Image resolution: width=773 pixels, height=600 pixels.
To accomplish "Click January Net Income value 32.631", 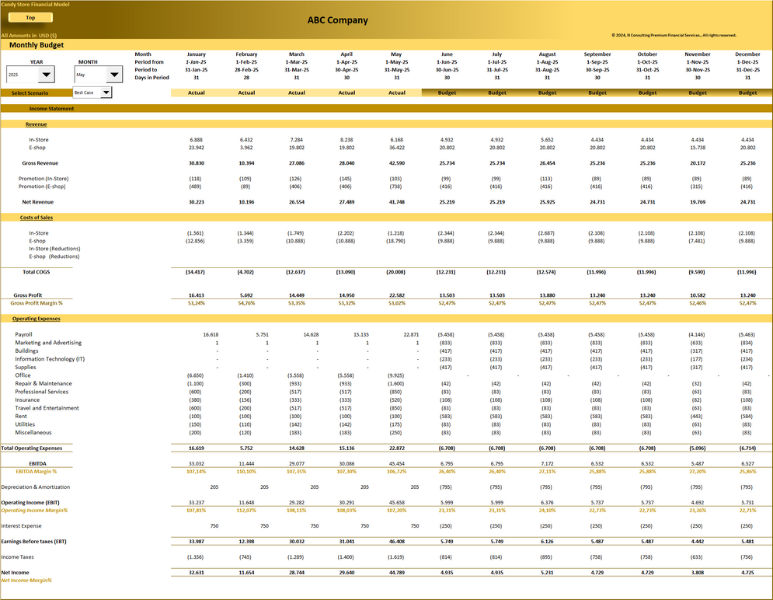I will click(x=196, y=572).
